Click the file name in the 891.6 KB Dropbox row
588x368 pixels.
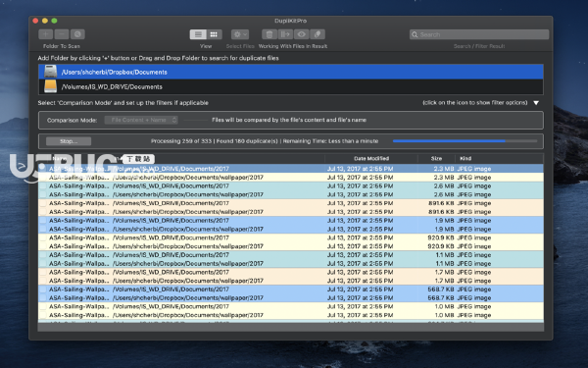point(79,212)
